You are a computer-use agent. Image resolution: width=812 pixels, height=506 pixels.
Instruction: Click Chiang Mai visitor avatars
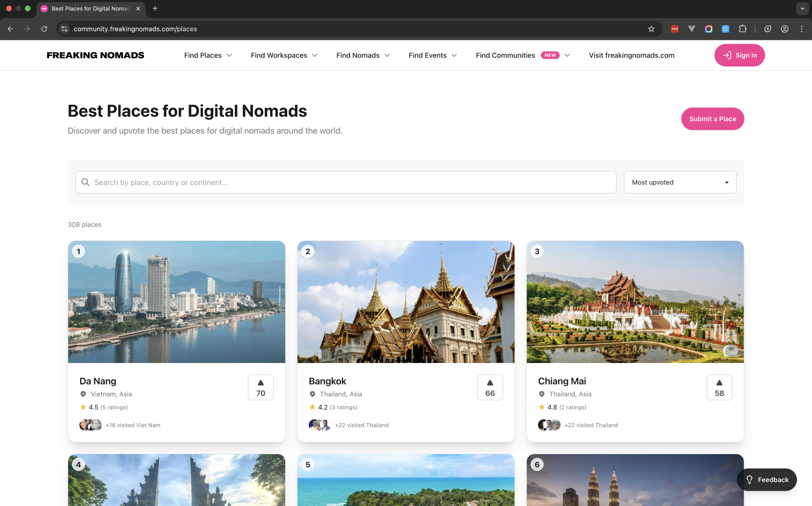549,425
